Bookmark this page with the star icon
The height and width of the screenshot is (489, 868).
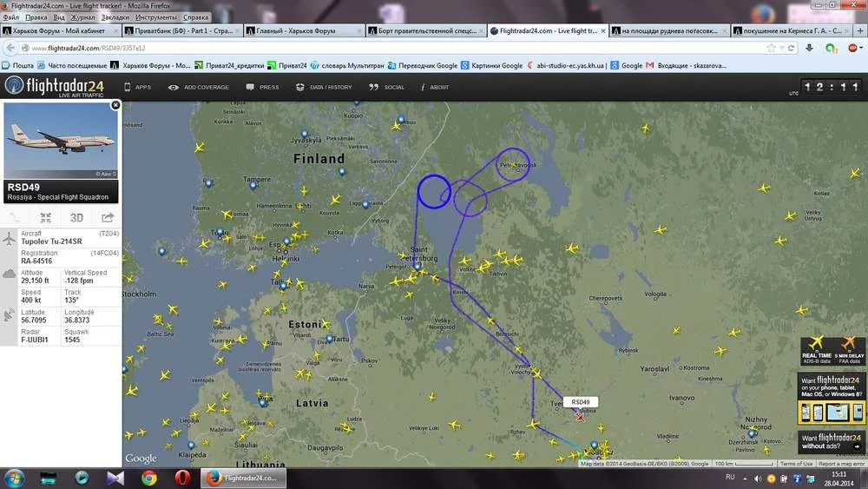point(771,48)
